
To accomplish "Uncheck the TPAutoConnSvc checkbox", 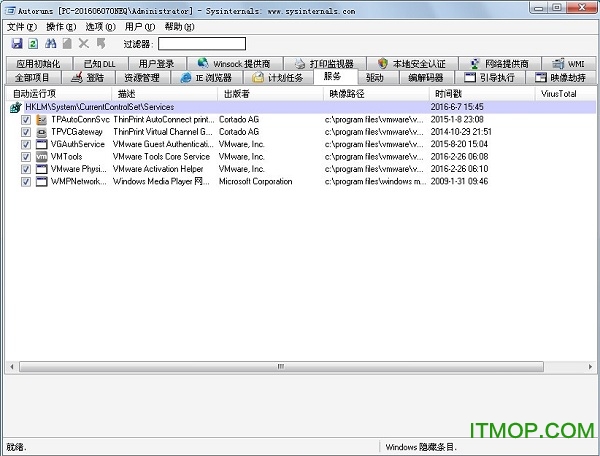I will pyautogui.click(x=26, y=120).
